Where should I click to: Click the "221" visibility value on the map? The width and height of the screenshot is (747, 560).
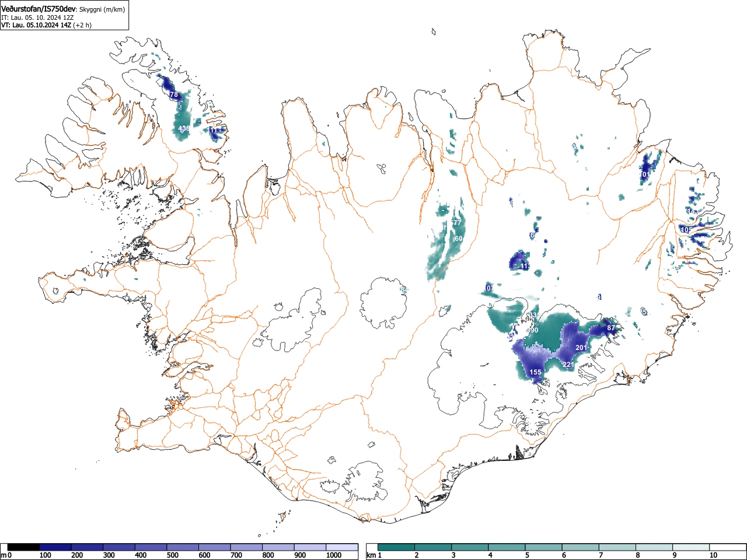(x=568, y=365)
